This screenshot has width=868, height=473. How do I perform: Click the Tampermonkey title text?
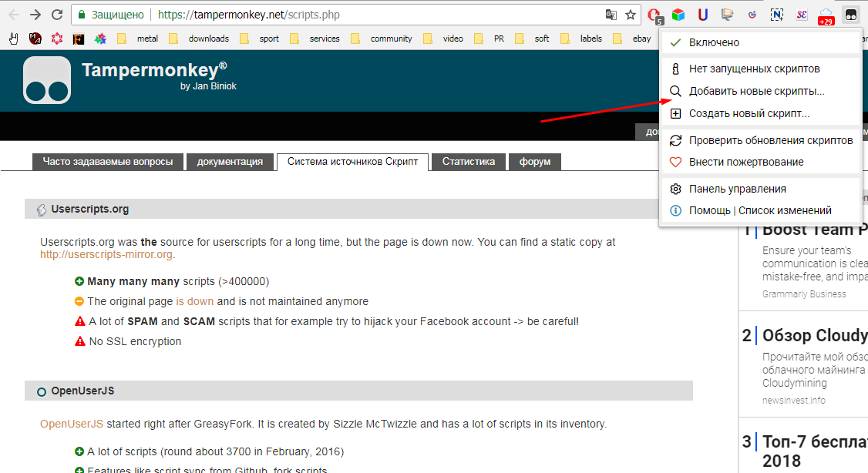154,70
